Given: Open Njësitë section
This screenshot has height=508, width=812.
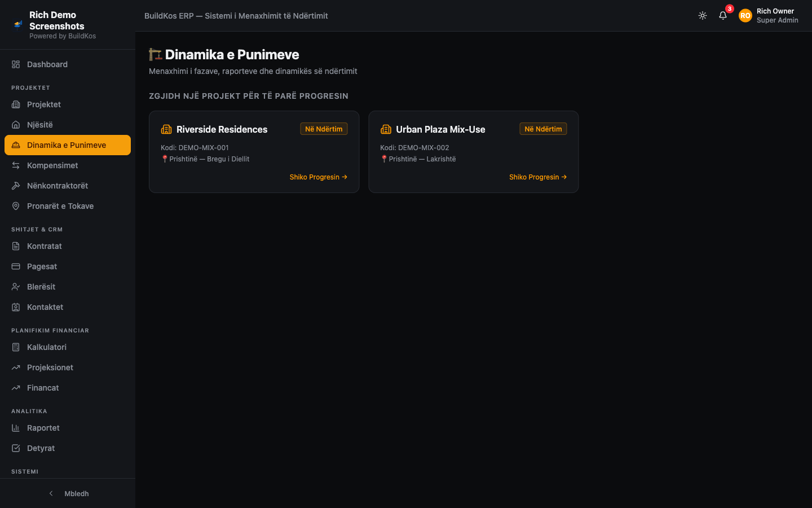Looking at the screenshot, I should [68, 125].
